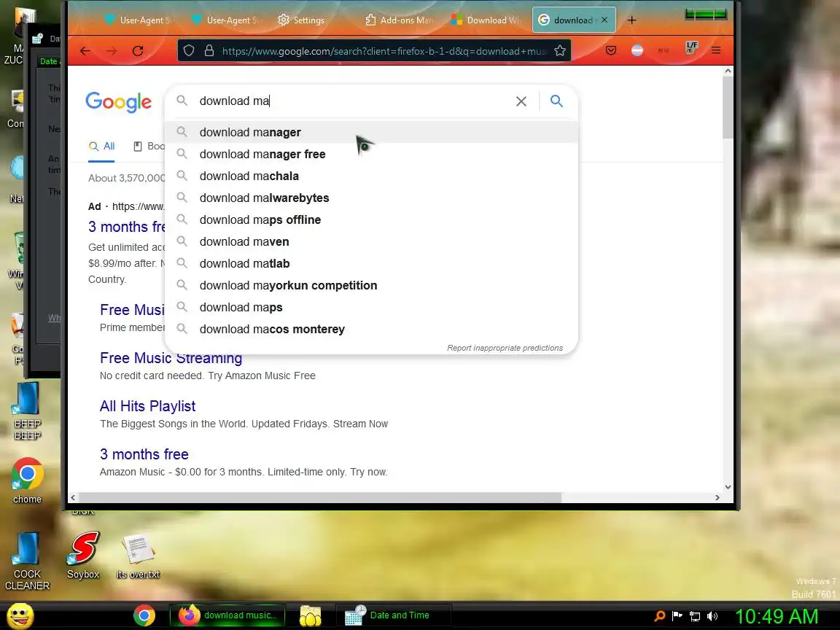Submit search with the blue magnifier button
Image resolution: width=840 pixels, height=630 pixels.
tap(556, 101)
